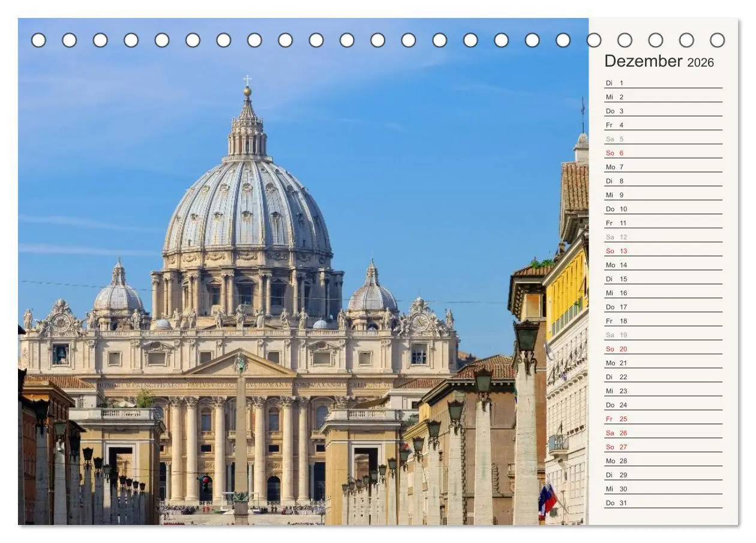
Task: Select the Mi 9 calendar row
Action: [663, 195]
